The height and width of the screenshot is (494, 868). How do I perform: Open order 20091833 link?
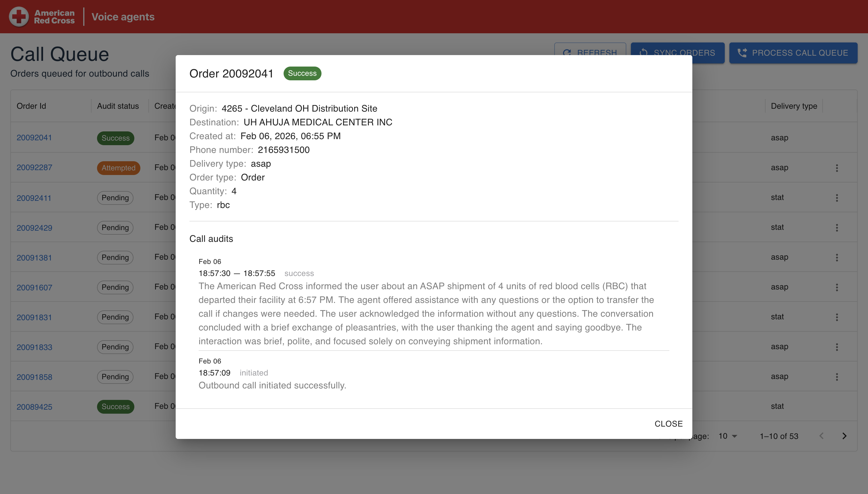point(34,347)
